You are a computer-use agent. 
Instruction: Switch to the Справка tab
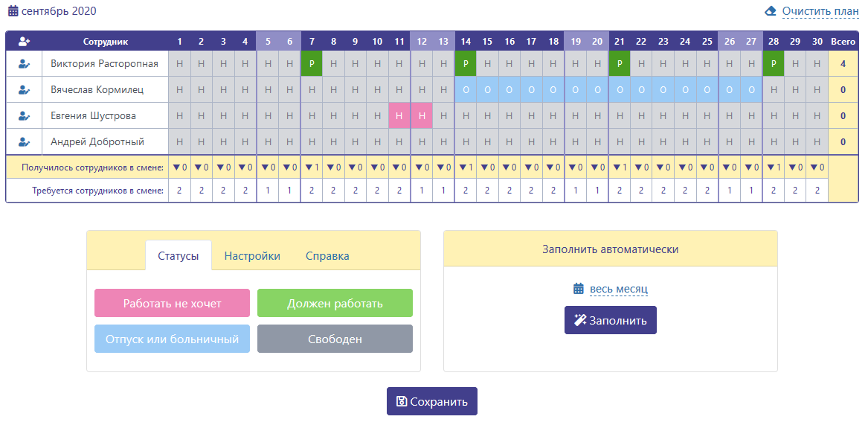(x=327, y=256)
